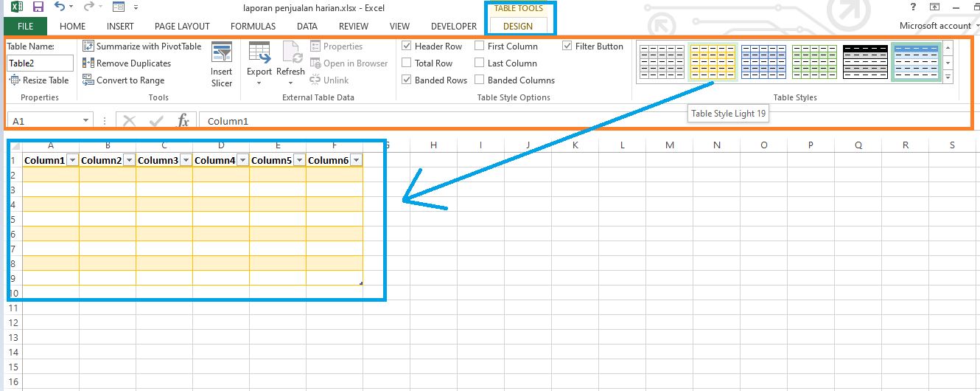Click the Excel application icon in title bar
This screenshot has height=391, width=980.
pos(16,7)
